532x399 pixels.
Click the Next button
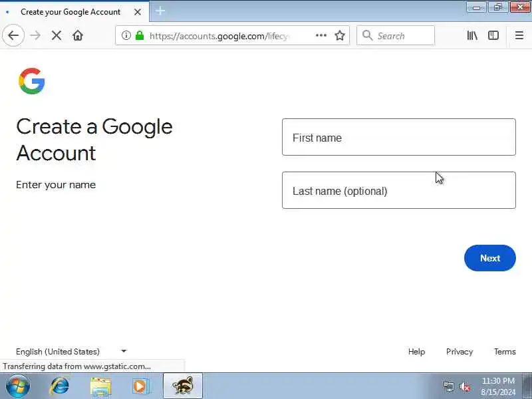[490, 258]
